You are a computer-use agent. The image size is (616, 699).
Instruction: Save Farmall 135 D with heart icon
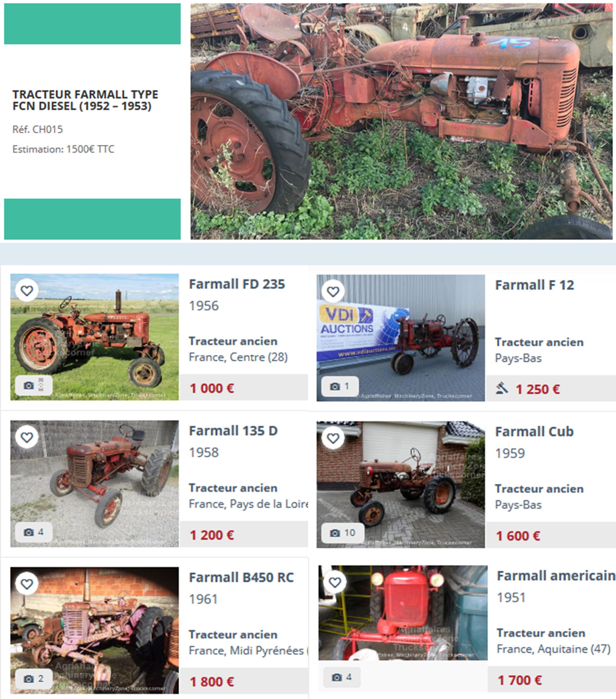(x=27, y=437)
